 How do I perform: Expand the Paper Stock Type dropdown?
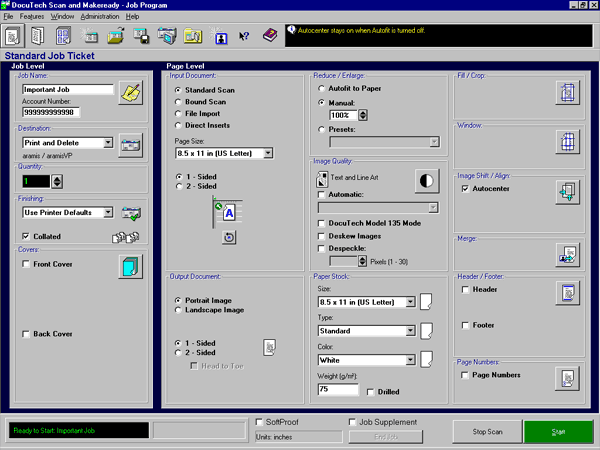click(x=410, y=331)
